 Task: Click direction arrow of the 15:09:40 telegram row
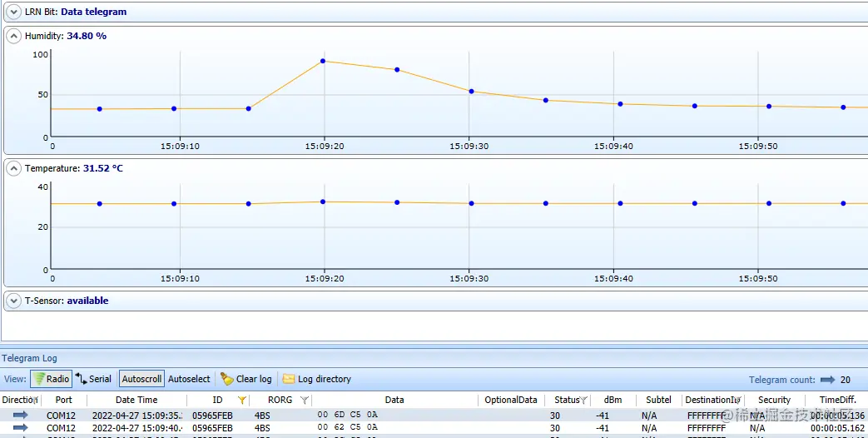click(x=21, y=427)
